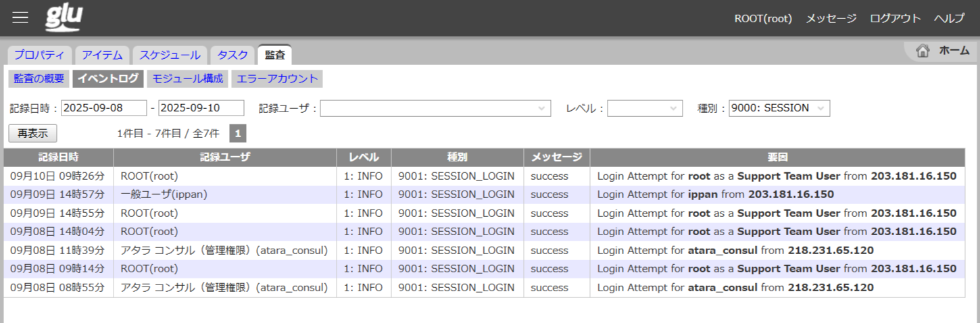Image resolution: width=980 pixels, height=323 pixels.
Task: Click the 記録日時 column header
Action: click(x=58, y=157)
